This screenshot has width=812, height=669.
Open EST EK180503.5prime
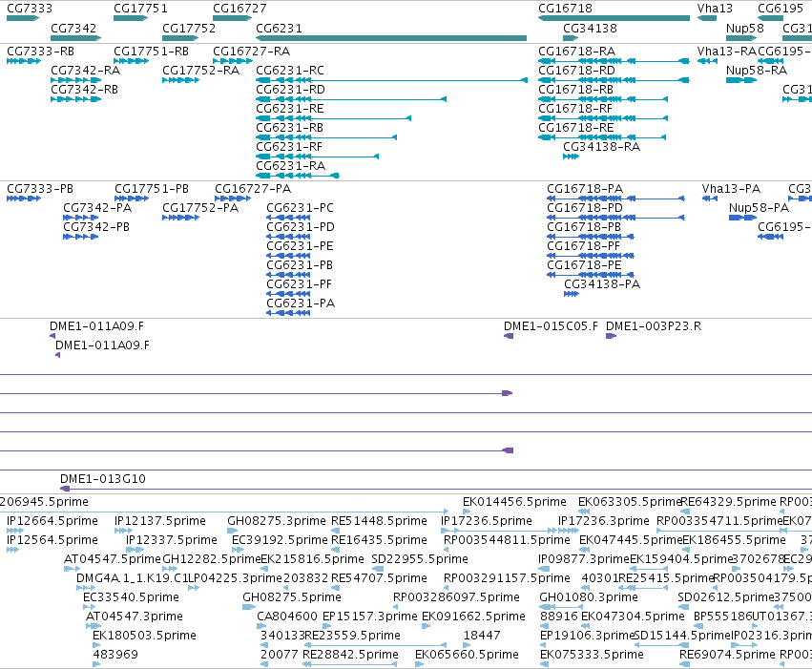coord(144,636)
